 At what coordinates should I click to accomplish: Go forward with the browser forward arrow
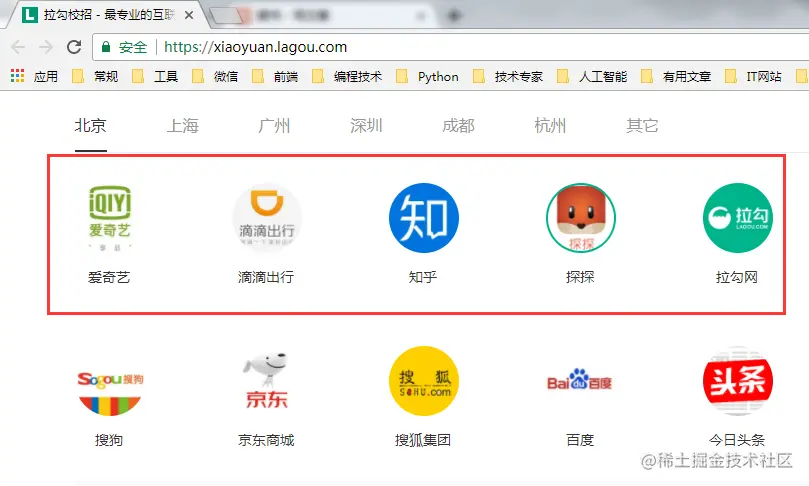(46, 47)
